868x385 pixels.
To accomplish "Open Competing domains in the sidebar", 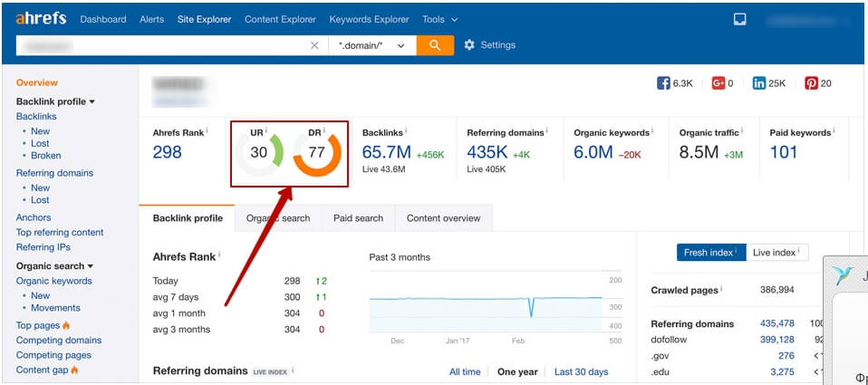I will (59, 341).
